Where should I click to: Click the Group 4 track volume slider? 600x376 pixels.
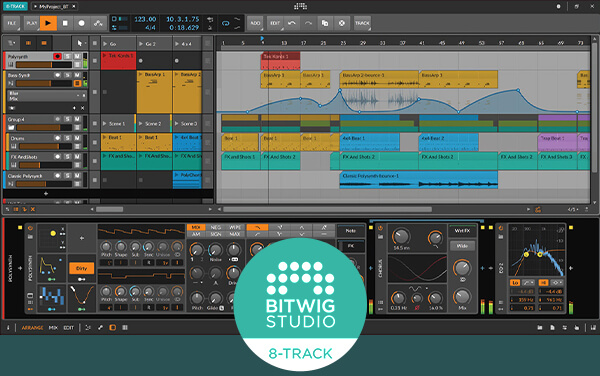[44, 127]
